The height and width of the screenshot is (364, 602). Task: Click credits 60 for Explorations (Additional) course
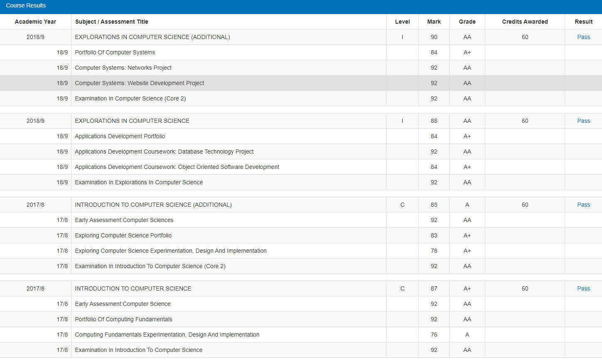pyautogui.click(x=525, y=37)
